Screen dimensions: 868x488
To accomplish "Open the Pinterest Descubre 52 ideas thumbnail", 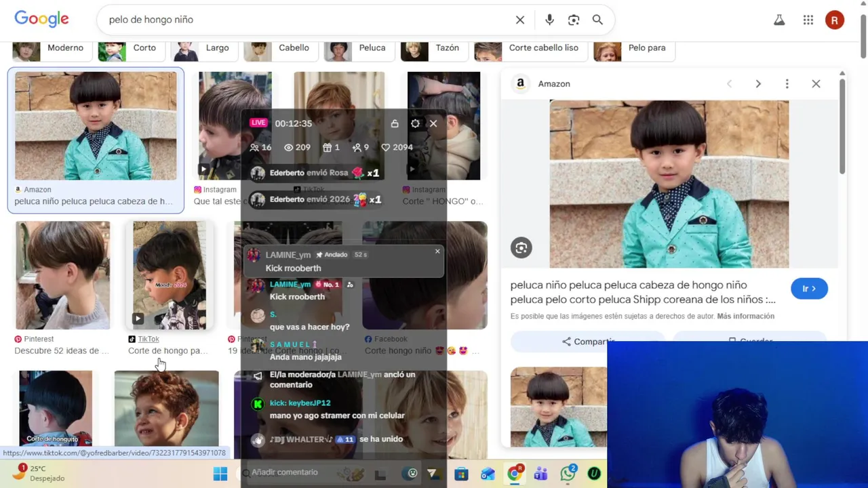I will coord(62,275).
